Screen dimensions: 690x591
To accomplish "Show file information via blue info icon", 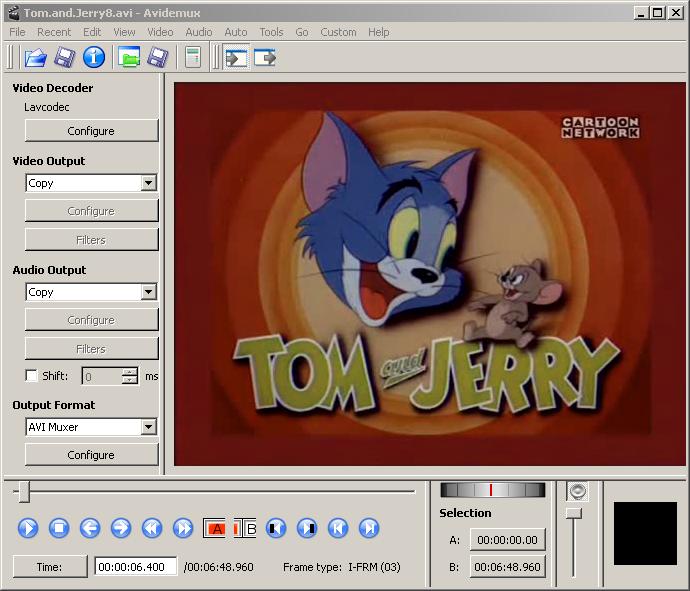I will pyautogui.click(x=94, y=58).
